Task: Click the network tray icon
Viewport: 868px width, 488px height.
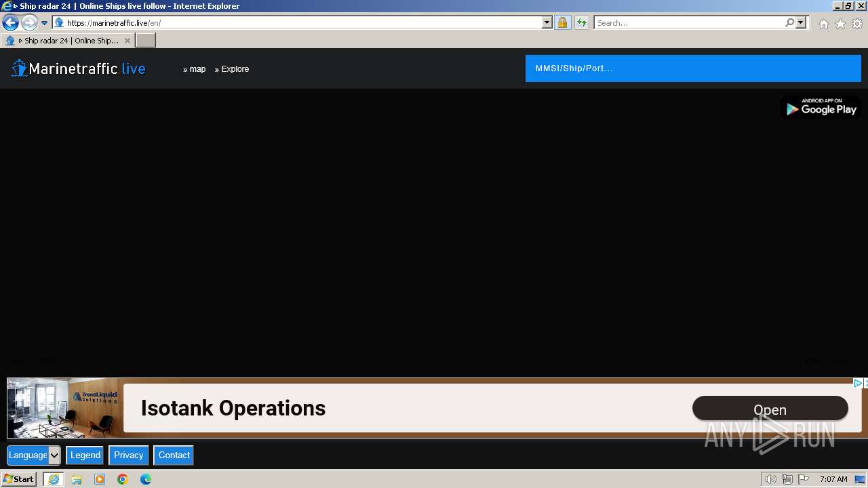Action: pos(787,479)
